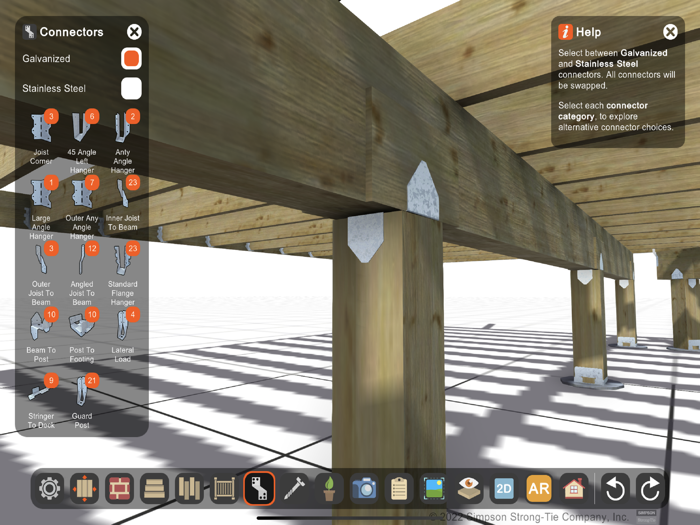
Task: Open the Lateral Load connector category
Action: point(123,336)
